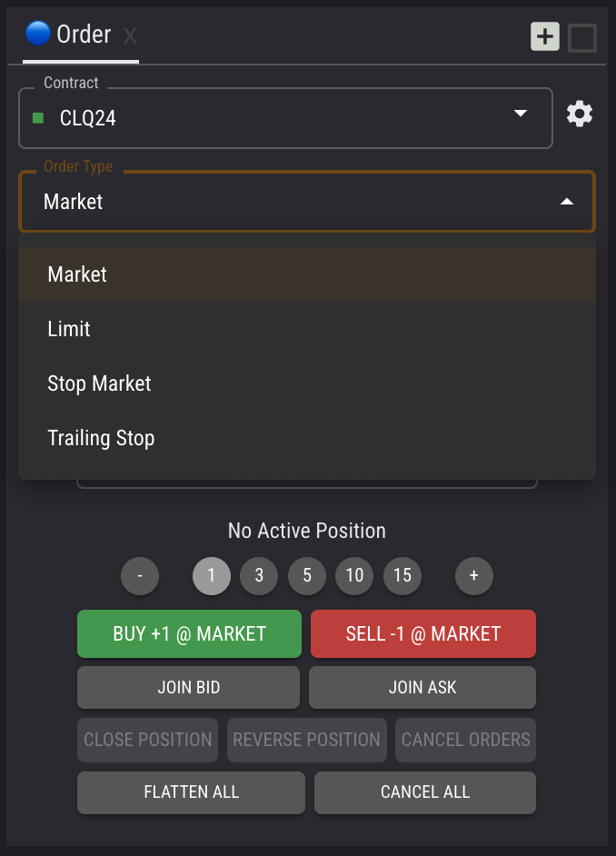
Task: Click the green CLQ24 contract status indicator
Action: pos(38,118)
